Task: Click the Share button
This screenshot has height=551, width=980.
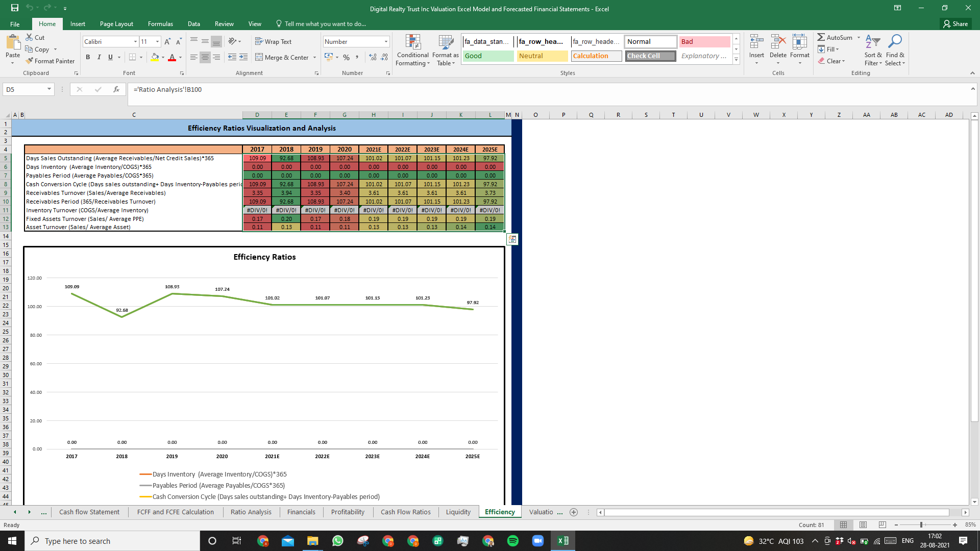Action: pos(955,24)
